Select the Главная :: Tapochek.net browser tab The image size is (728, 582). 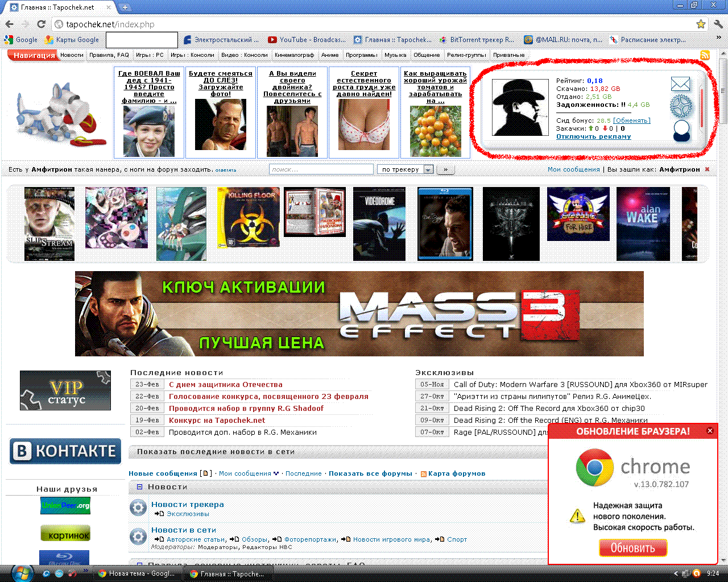(58, 7)
